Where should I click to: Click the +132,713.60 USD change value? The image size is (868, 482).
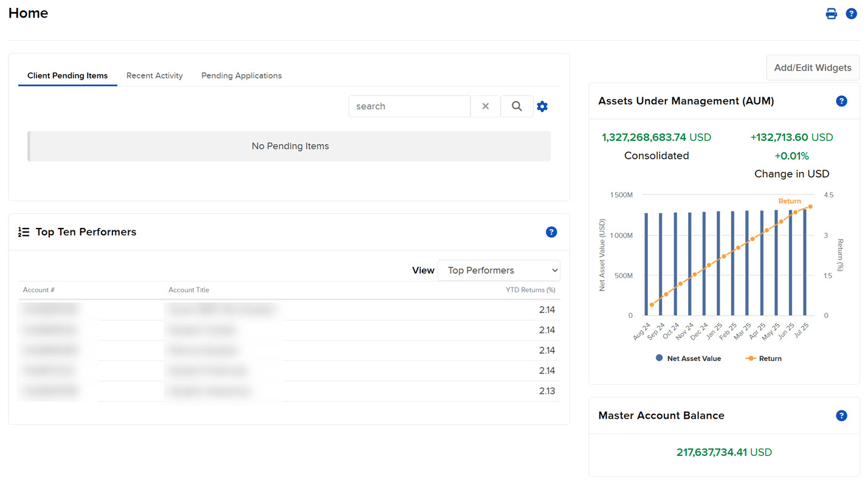(x=791, y=137)
